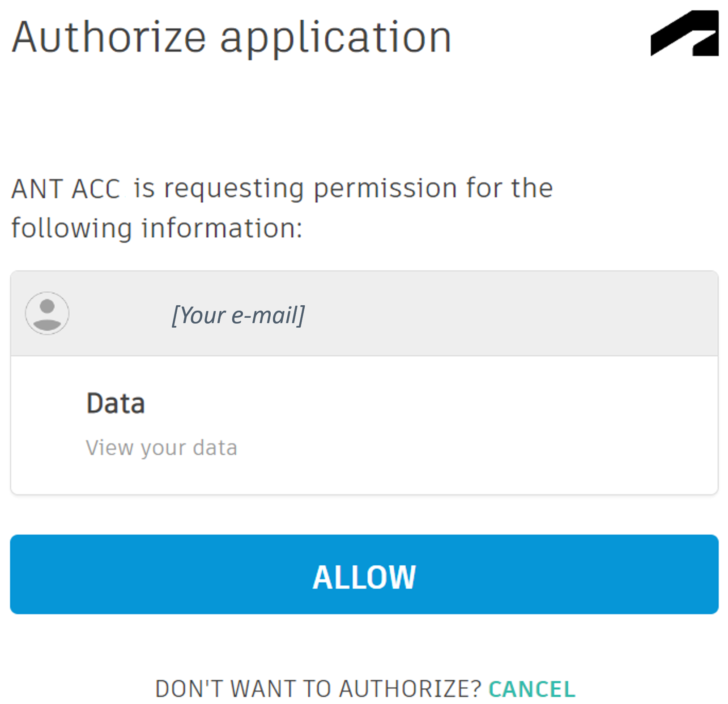
Task: Click the 'DON'T WANT TO AUTHORIZE?' text
Action: tap(318, 689)
